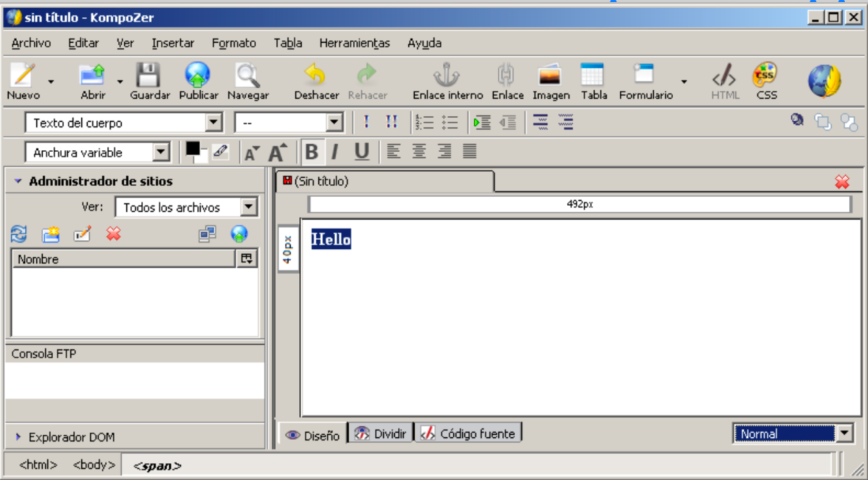Screen dimensions: 868x480
Task: Pick the black text color swatch
Action: tap(193, 148)
